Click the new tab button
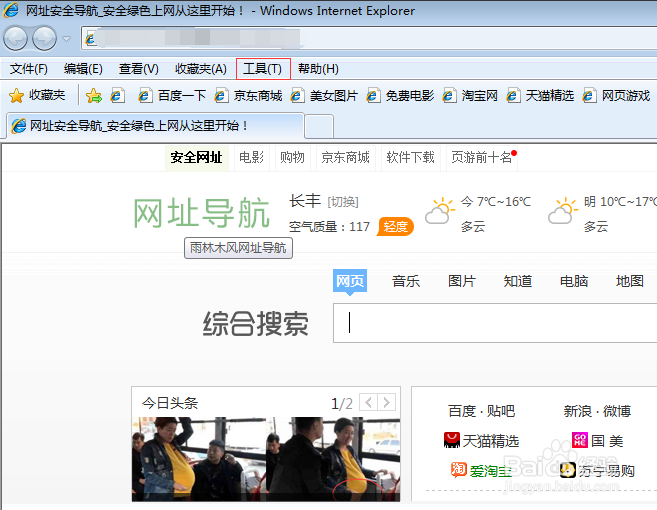This screenshot has width=657, height=510. (x=319, y=127)
